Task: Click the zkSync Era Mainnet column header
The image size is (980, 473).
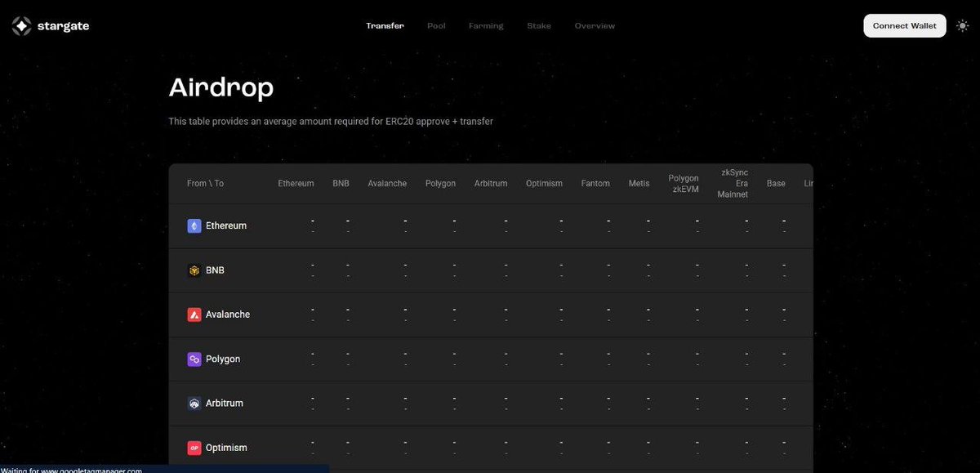Action: (733, 184)
